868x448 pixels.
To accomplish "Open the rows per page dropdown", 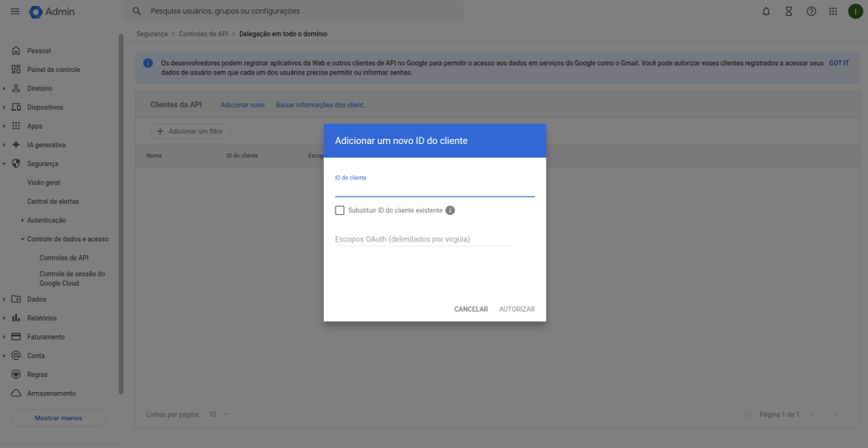I will click(x=219, y=414).
